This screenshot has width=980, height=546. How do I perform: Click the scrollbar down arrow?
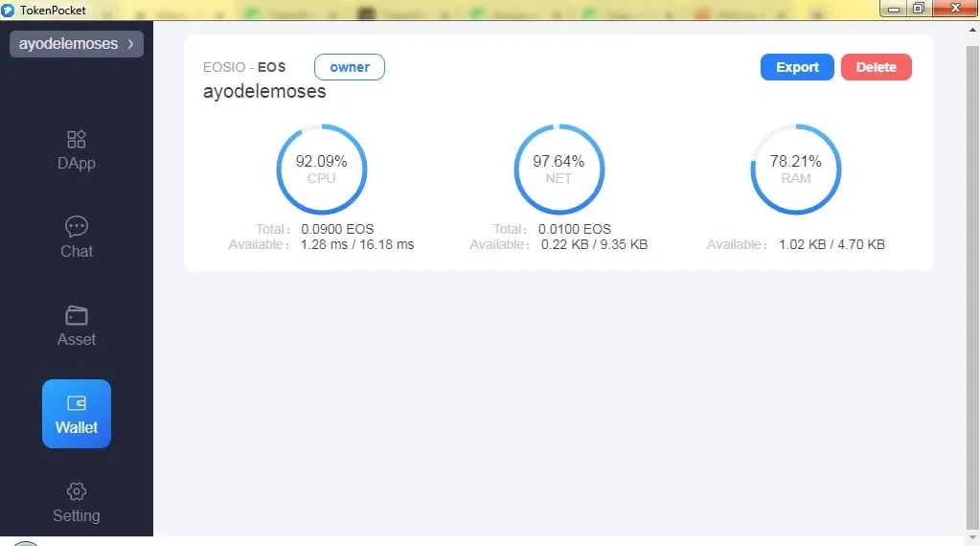[972, 537]
